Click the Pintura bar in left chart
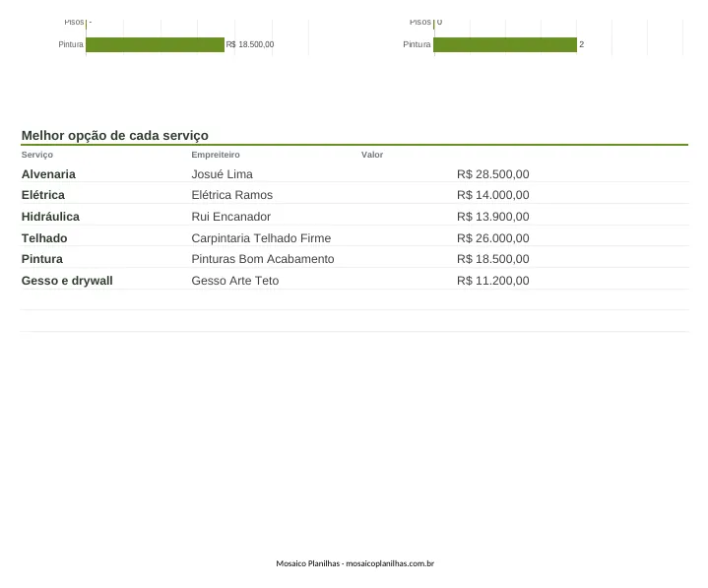Image resolution: width=708 pixels, height=588 pixels. tap(155, 44)
